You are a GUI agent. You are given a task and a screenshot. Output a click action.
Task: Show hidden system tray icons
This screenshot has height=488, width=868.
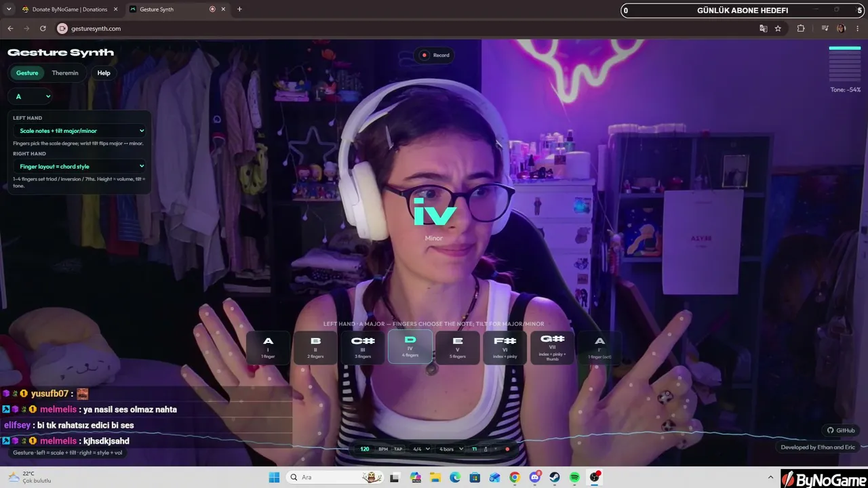click(770, 477)
